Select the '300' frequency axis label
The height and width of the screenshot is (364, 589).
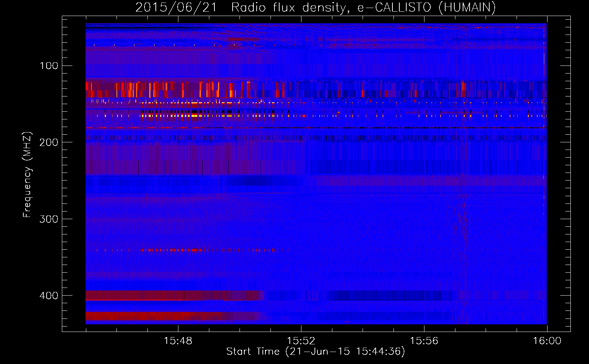[49, 219]
